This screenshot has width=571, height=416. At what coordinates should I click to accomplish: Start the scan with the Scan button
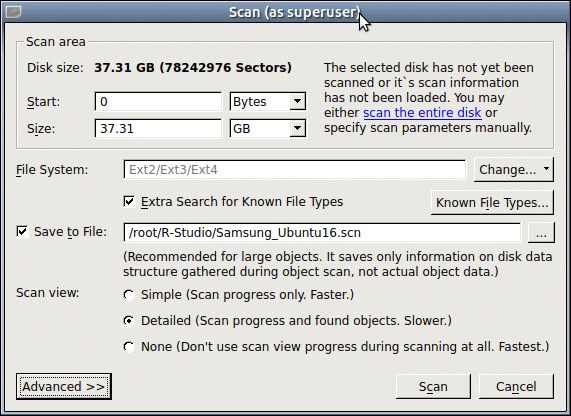click(x=433, y=386)
